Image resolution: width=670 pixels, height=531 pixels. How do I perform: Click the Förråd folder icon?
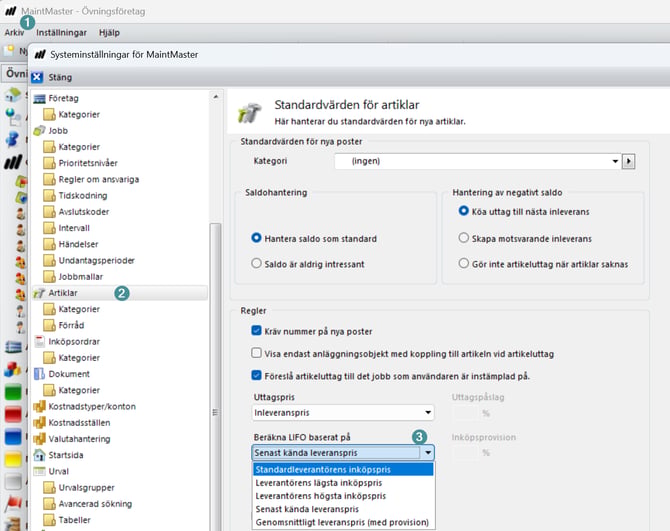pos(49,326)
